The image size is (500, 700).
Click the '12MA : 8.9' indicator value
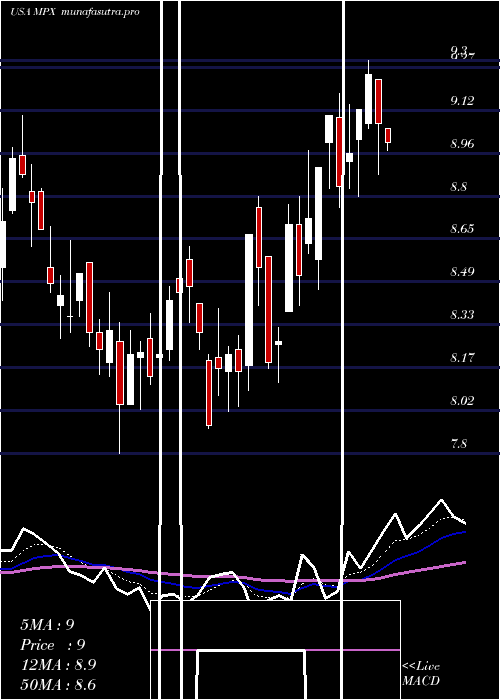(58, 665)
